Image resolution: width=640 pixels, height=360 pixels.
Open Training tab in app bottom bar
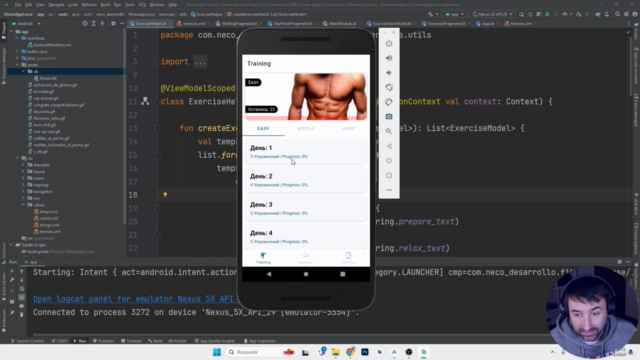[263, 258]
